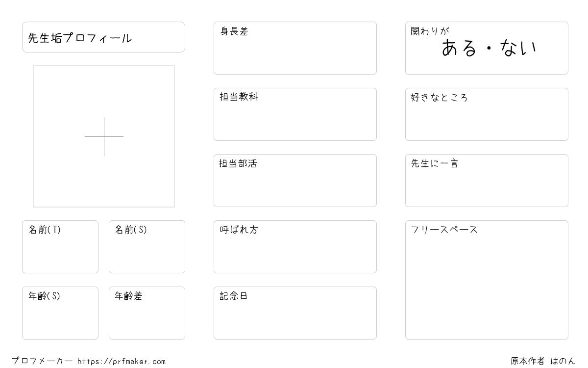Click the 名前(S) field
588x368 pixels.
click(147, 247)
